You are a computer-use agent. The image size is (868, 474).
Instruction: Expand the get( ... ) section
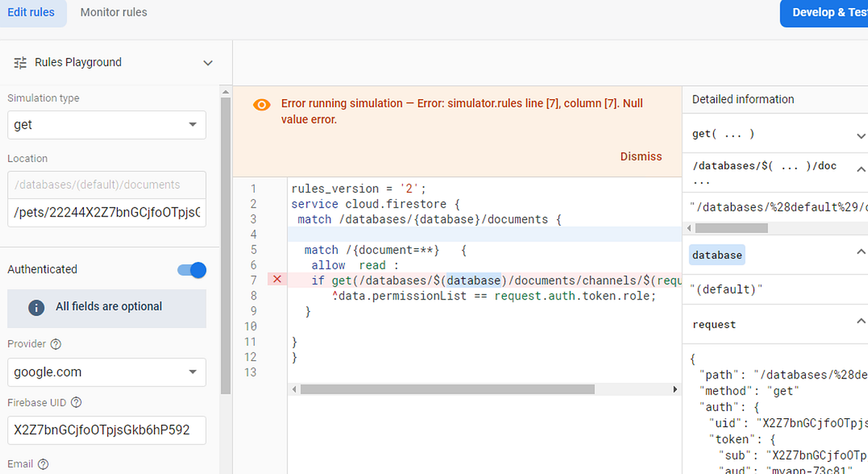click(861, 134)
